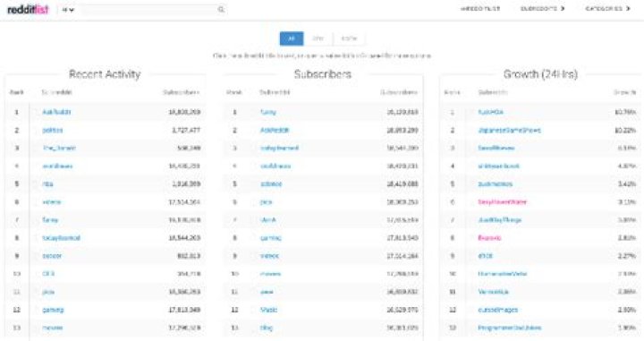Open rank 1 subreddit in Growth list

(491, 112)
